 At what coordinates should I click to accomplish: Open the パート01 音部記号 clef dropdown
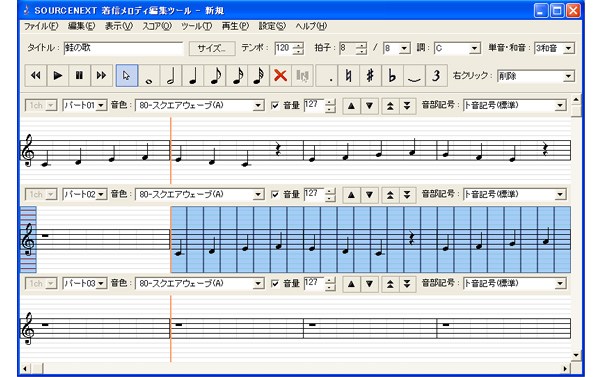click(560, 105)
